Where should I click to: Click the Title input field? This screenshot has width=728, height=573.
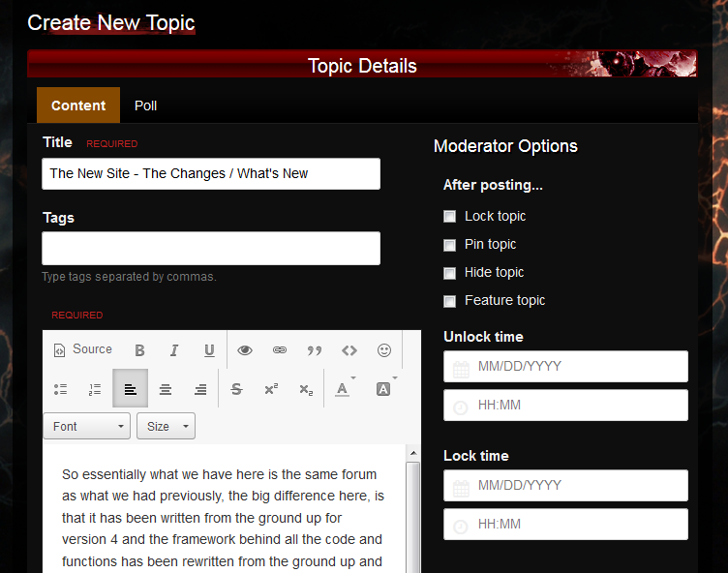tap(211, 173)
